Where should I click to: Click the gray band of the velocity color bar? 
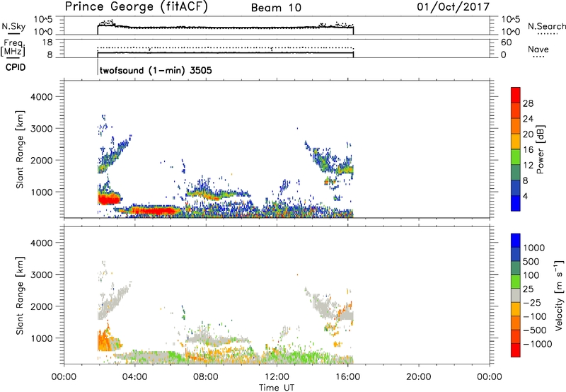tap(516, 295)
